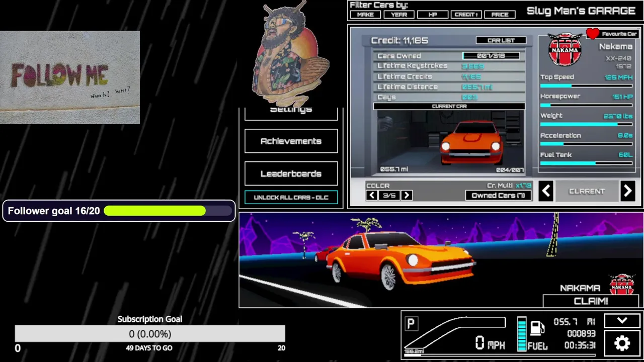Click the red heart Favourite Car icon
Screen dimensions: 644x362
pyautogui.click(x=593, y=34)
